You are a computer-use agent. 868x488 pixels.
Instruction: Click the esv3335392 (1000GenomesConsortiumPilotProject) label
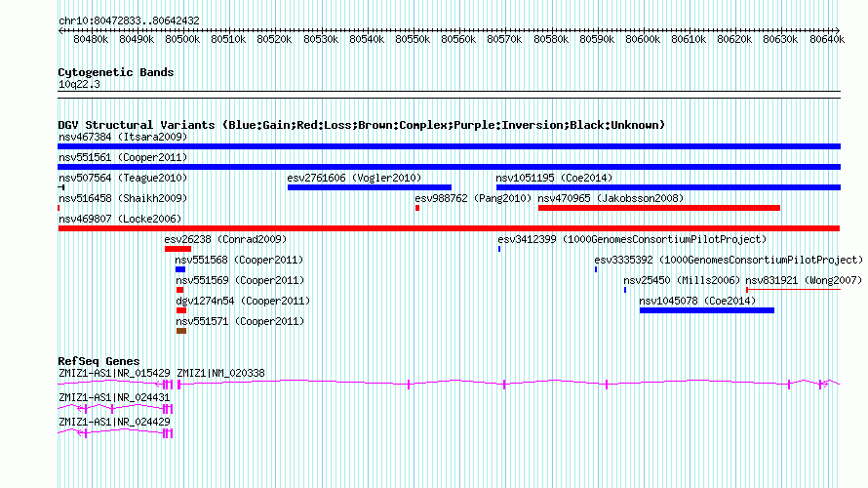(x=729, y=260)
